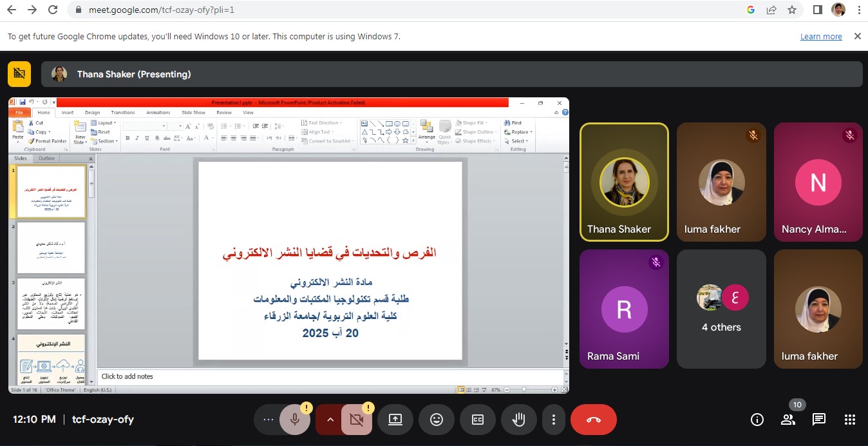Toggle the camera on or off
The height and width of the screenshot is (446, 868).
click(356, 420)
